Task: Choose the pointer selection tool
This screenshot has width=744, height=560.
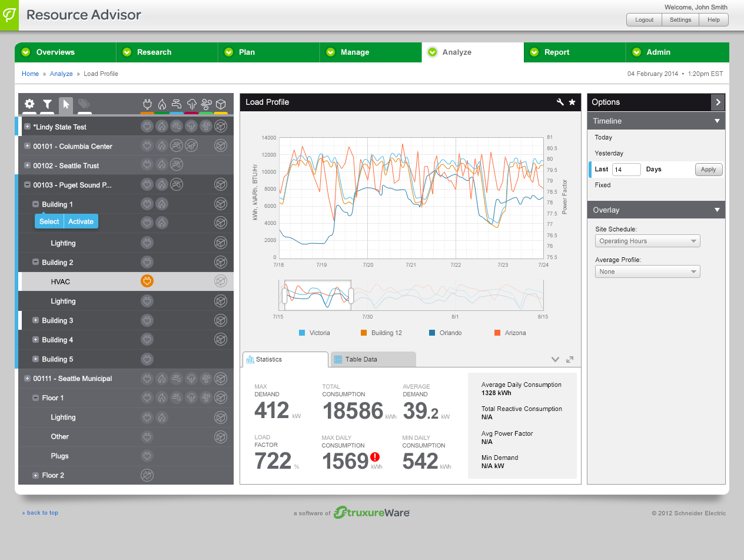Action: [x=66, y=104]
